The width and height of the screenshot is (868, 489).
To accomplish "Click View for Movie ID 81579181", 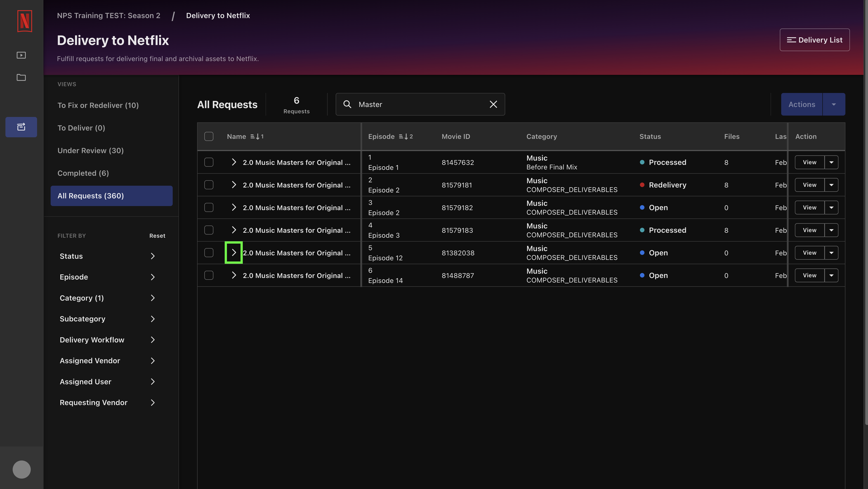I will pos(809,185).
